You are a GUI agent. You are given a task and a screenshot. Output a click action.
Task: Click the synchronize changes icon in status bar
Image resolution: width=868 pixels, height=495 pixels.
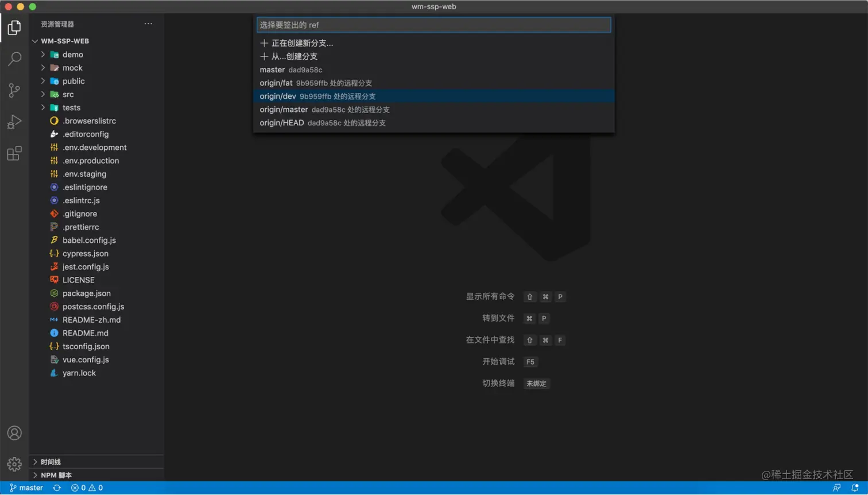pyautogui.click(x=57, y=488)
